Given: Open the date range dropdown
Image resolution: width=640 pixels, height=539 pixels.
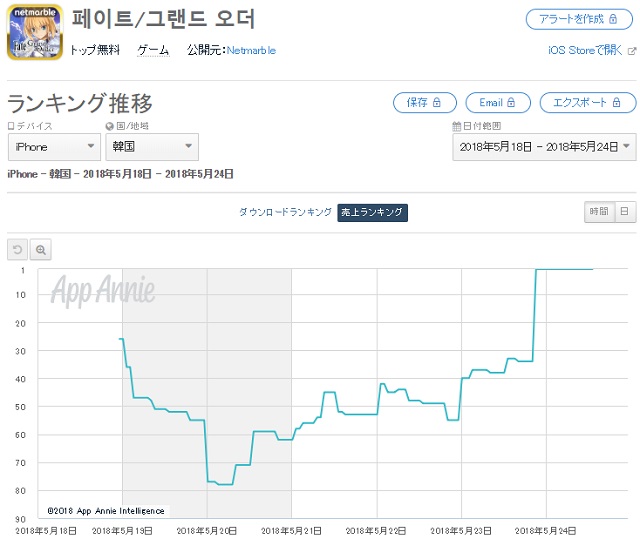Looking at the screenshot, I should pyautogui.click(x=544, y=147).
